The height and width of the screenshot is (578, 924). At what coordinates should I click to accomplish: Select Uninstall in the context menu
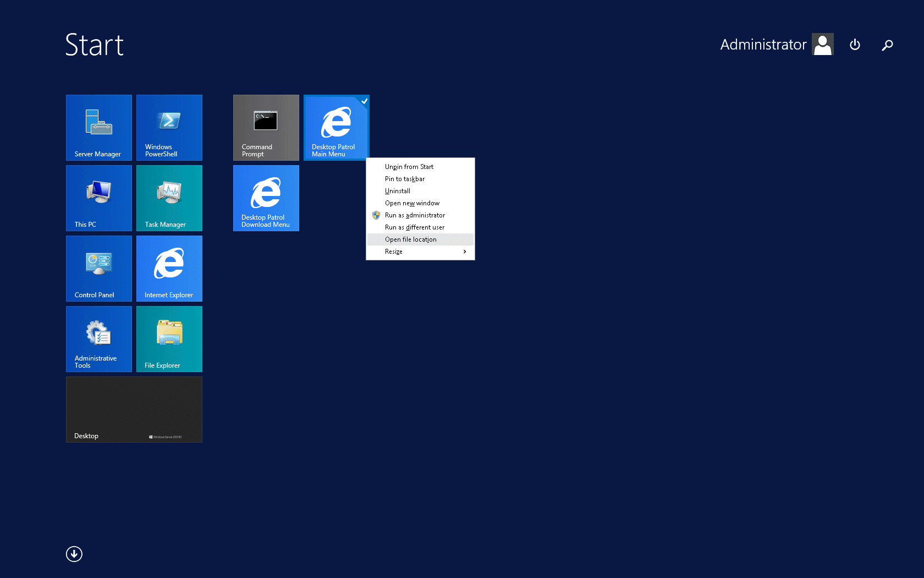pos(420,191)
